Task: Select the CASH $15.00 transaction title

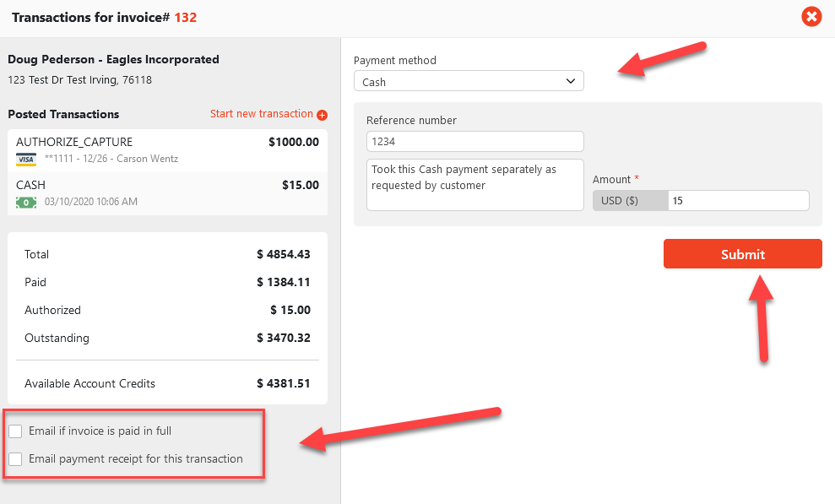Action: click(31, 185)
